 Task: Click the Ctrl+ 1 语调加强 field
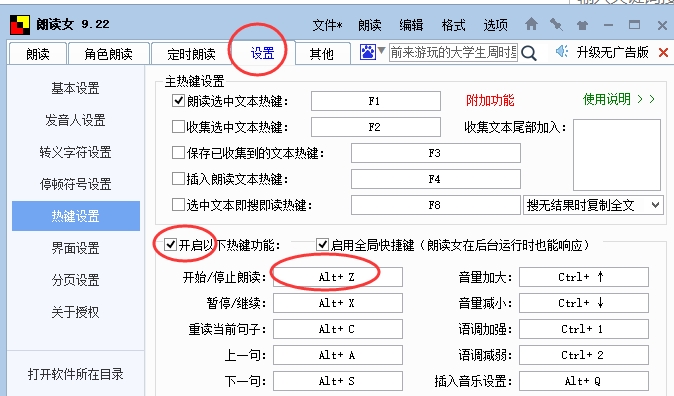click(x=584, y=329)
